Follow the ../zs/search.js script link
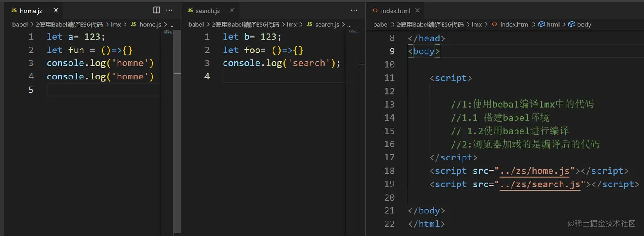This screenshot has height=236, width=644. point(540,184)
